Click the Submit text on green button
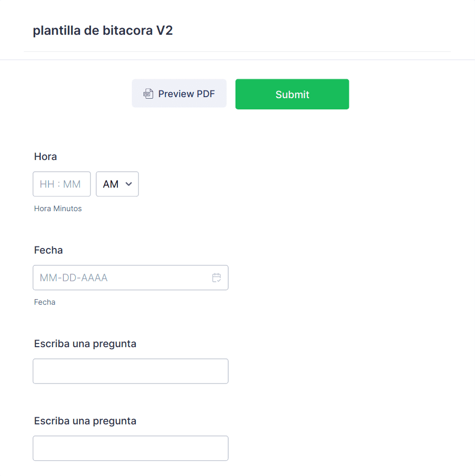475x476 pixels. (x=292, y=95)
